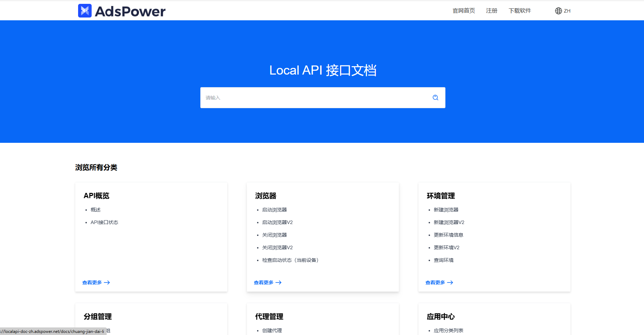Screen dimensions: 644x335
Task: Click the API概览 card heading
Action: (x=96, y=196)
